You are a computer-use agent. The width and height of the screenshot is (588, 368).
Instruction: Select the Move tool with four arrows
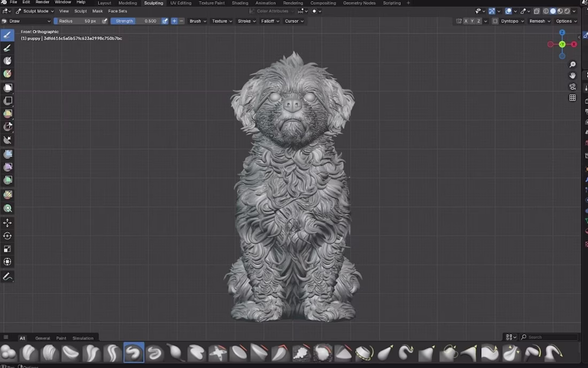click(7, 223)
